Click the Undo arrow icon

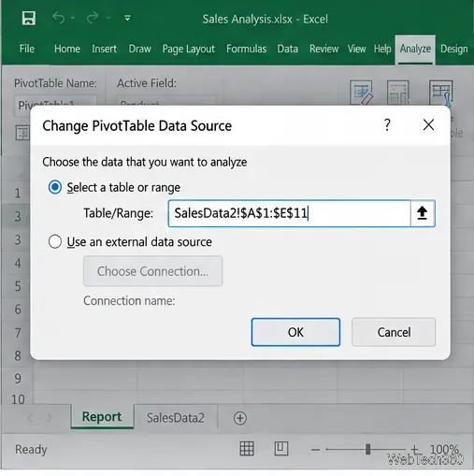point(58,18)
